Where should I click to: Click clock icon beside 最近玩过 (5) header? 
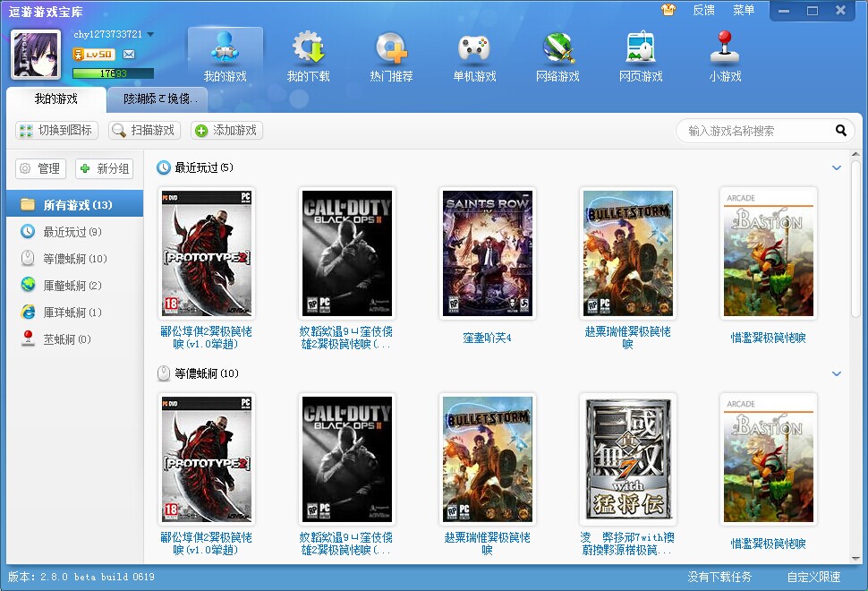163,167
